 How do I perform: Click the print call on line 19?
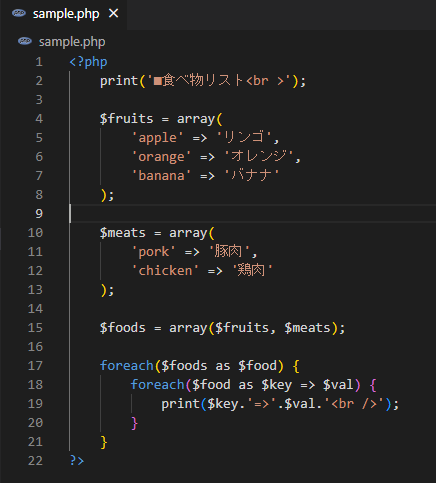pyautogui.click(x=280, y=404)
